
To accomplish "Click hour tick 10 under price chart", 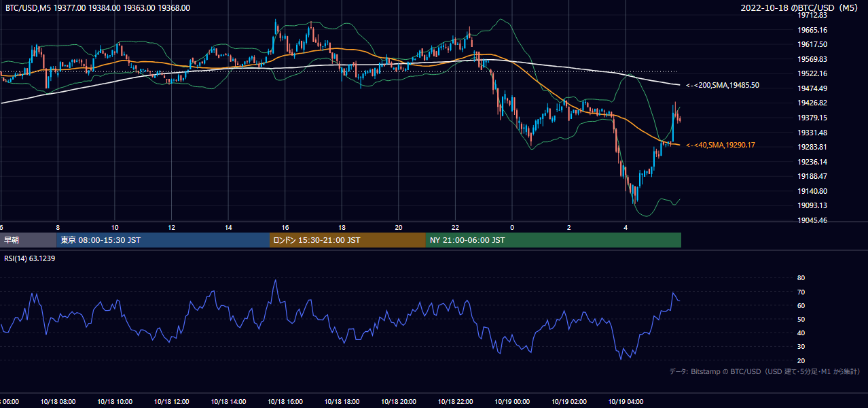I will click(115, 227).
